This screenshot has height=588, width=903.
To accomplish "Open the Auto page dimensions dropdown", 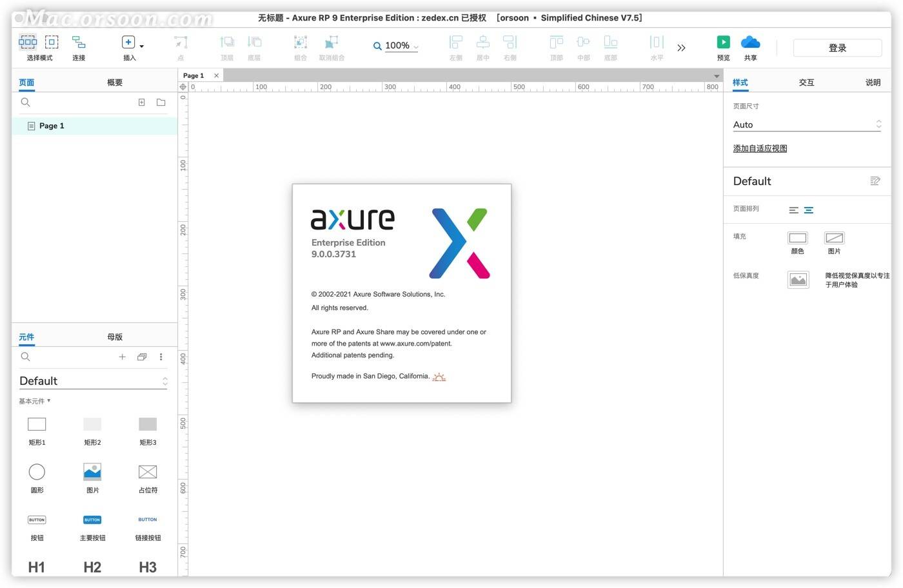I will 807,124.
